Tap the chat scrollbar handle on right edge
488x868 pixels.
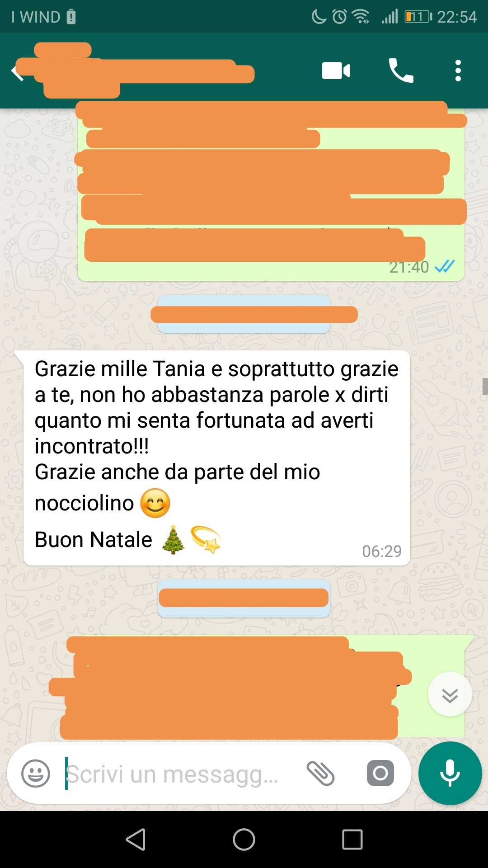pos(485,387)
